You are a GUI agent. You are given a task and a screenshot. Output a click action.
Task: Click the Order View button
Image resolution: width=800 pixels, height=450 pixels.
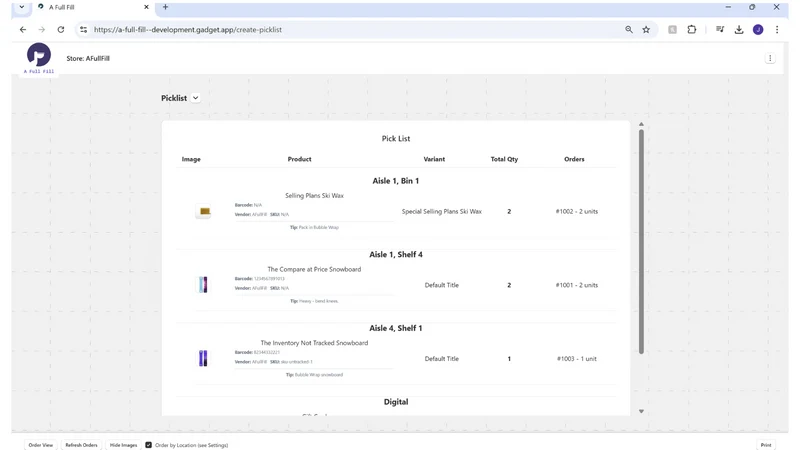40,445
